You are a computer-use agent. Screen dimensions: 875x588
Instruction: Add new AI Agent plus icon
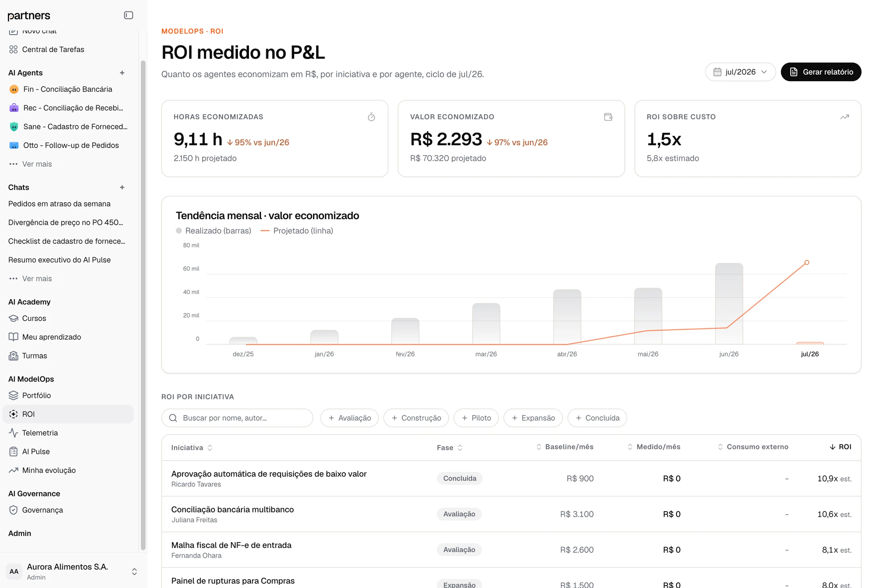[122, 73]
